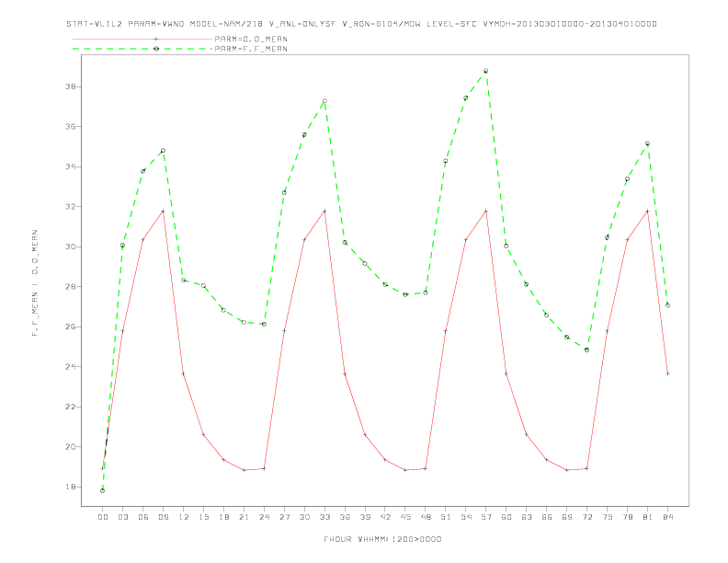The width and height of the screenshot is (728, 563).
Task: Click the x-axis tick label 48
Action: click(x=426, y=517)
